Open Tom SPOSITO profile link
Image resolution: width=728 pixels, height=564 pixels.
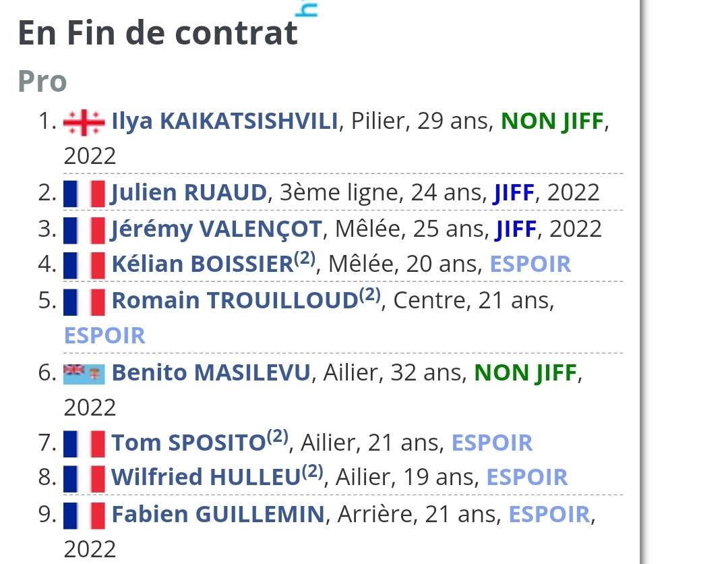click(x=189, y=443)
